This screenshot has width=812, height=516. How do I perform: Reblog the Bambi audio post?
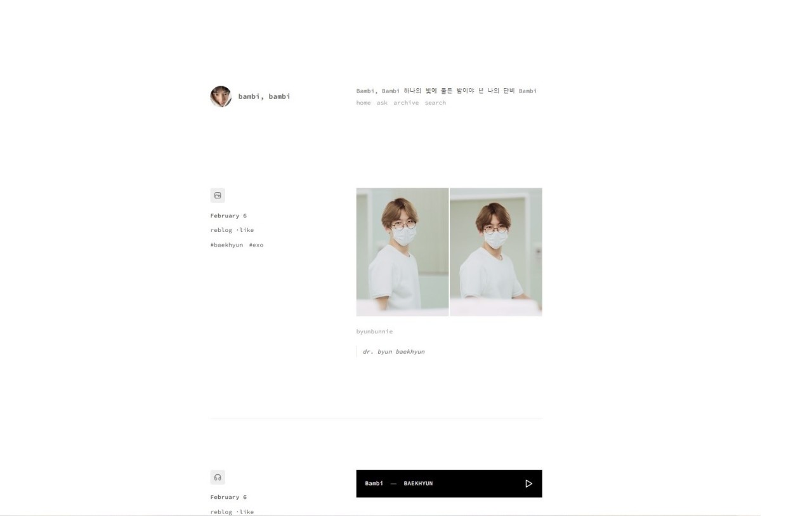[221, 512]
